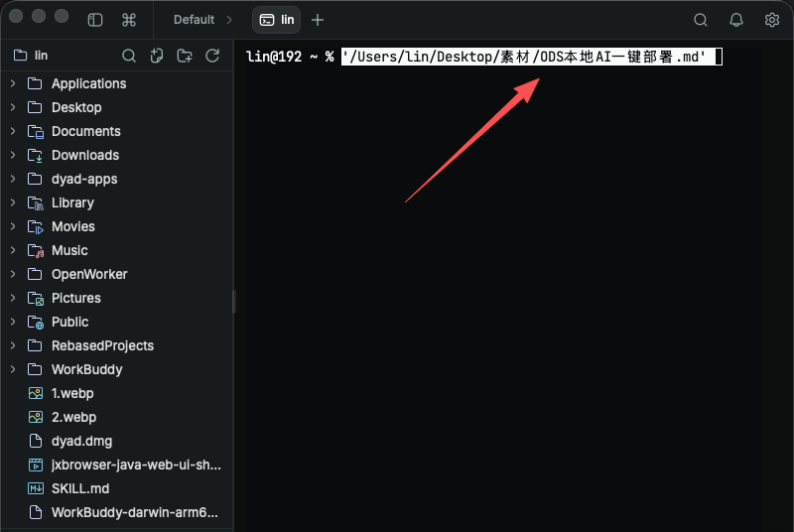
Task: Select the dyad-apps tree row
Action: click(x=116, y=179)
